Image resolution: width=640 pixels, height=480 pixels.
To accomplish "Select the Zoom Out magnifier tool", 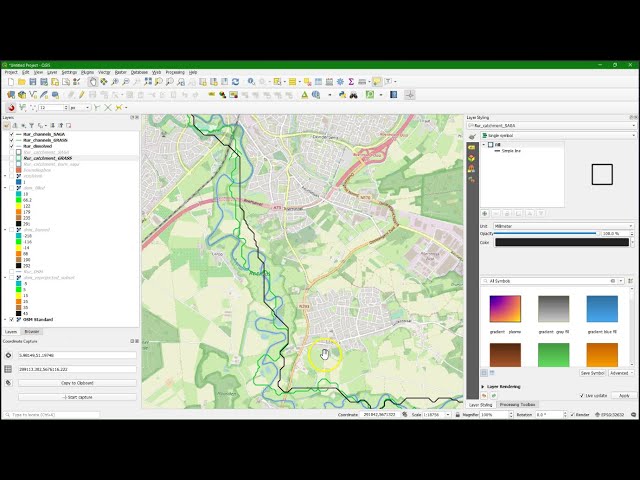I will 126,82.
